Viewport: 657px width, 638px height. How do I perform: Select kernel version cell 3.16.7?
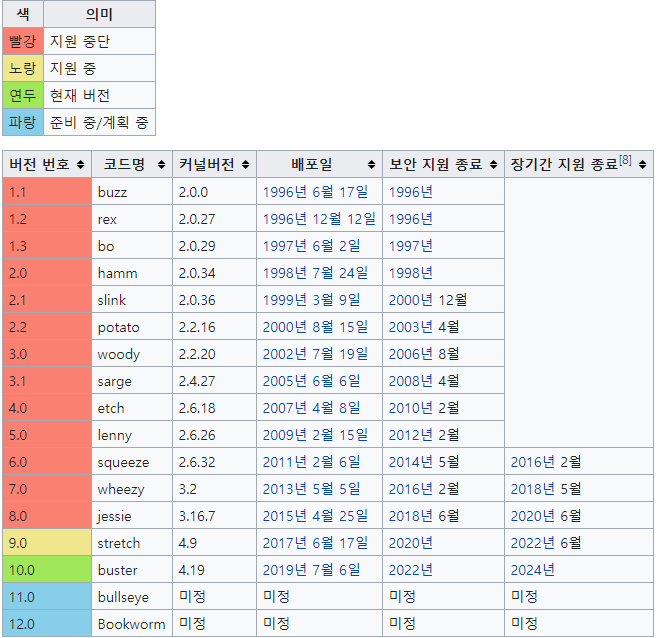point(215,516)
